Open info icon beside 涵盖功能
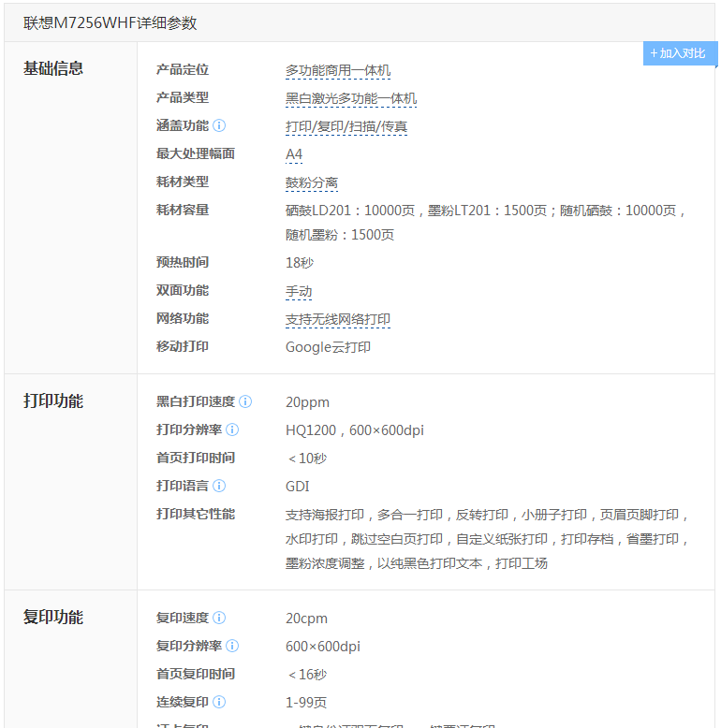This screenshot has height=728, width=721. tap(219, 125)
